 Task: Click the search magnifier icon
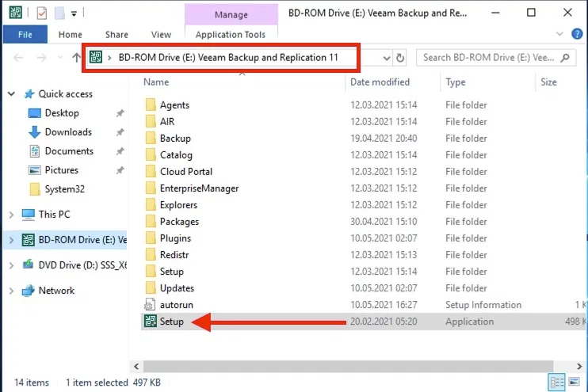click(x=565, y=58)
